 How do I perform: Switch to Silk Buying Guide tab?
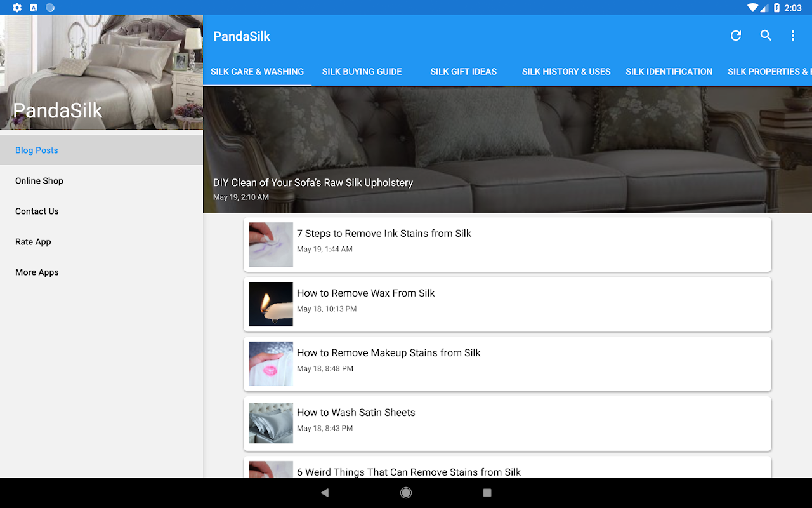[362, 72]
